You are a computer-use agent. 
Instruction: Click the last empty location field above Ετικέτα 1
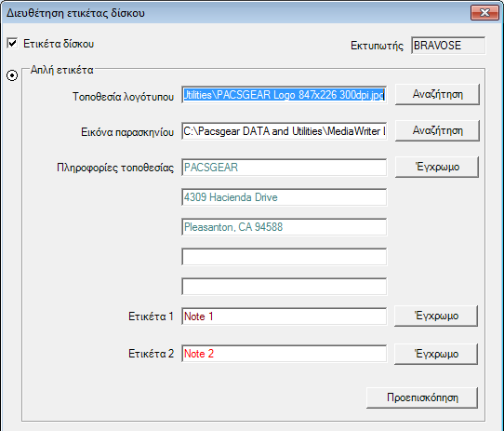click(285, 287)
